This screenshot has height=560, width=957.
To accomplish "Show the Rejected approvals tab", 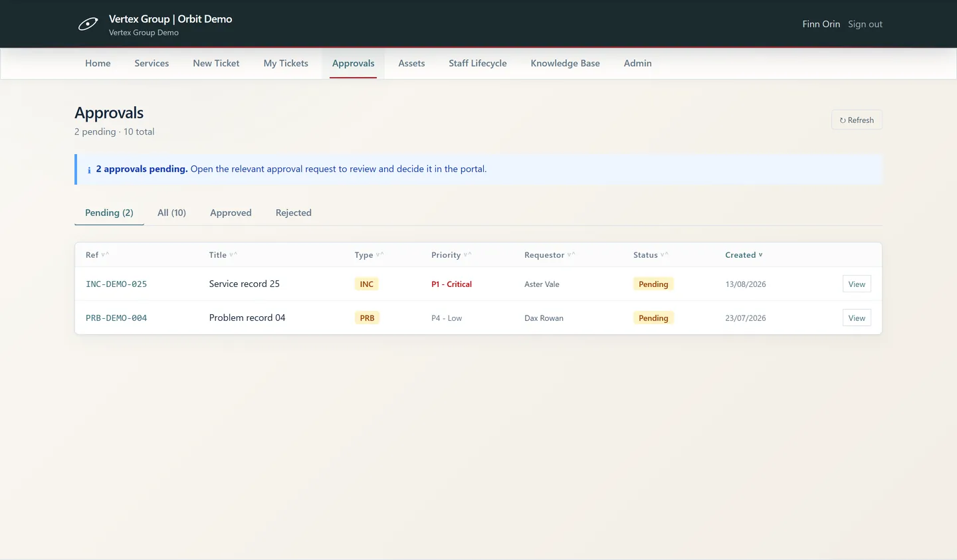I will pyautogui.click(x=293, y=213).
